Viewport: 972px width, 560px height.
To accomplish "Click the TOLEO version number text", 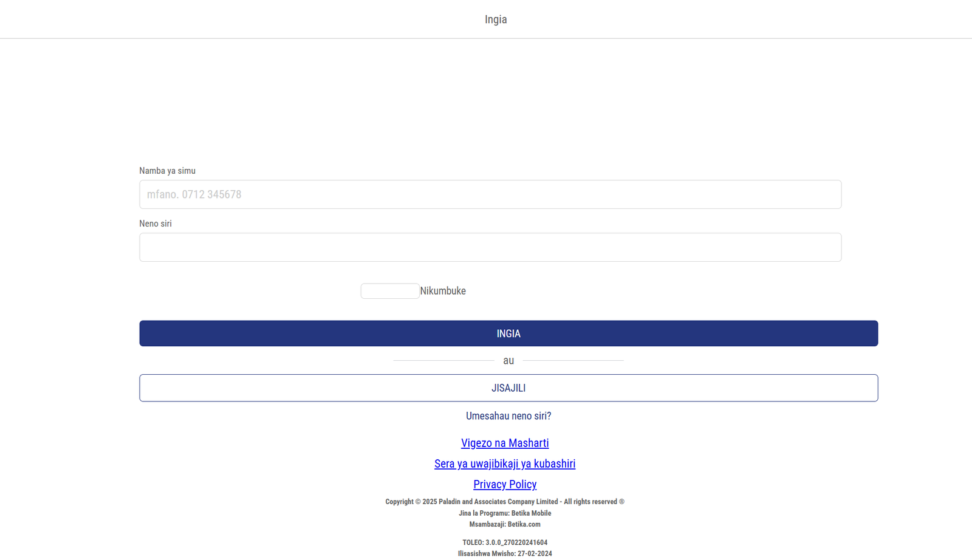I will point(505,542).
